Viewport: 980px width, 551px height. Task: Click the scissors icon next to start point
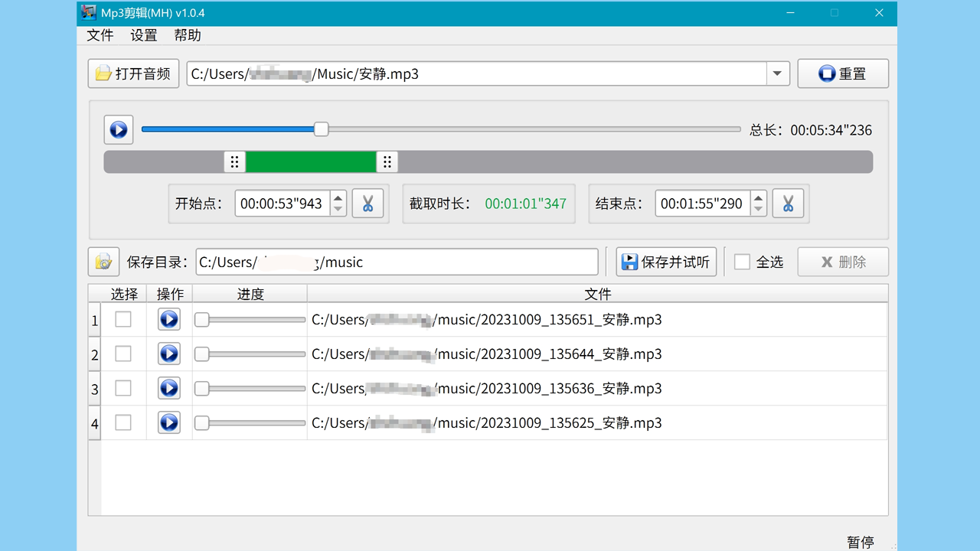click(x=367, y=204)
